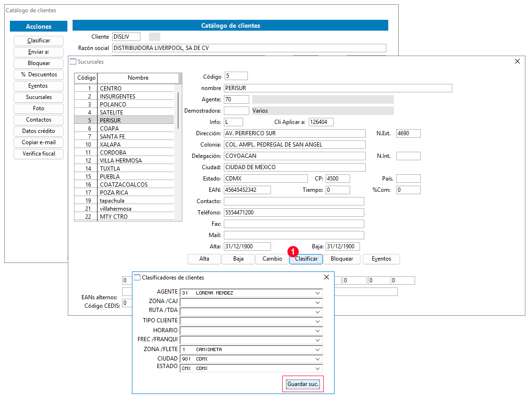This screenshot has width=532, height=402.
Task: Click the Alta button in Sucursales
Action: [x=204, y=259]
